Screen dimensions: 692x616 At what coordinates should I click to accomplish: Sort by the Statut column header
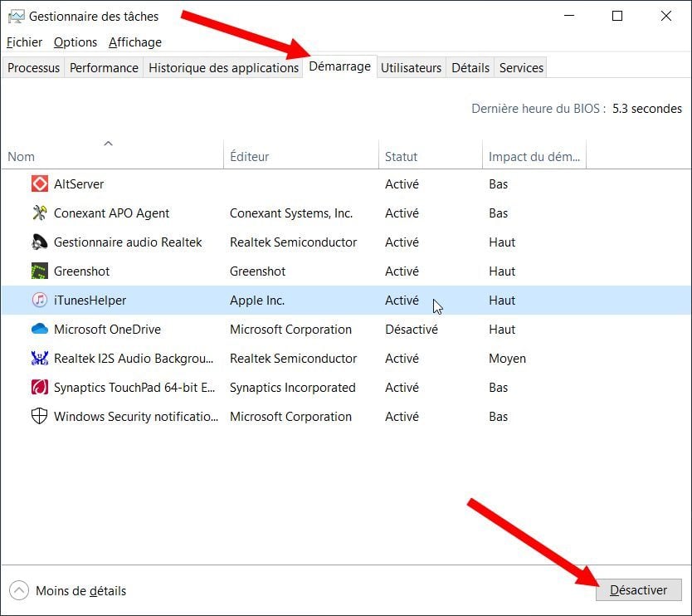coord(431,156)
